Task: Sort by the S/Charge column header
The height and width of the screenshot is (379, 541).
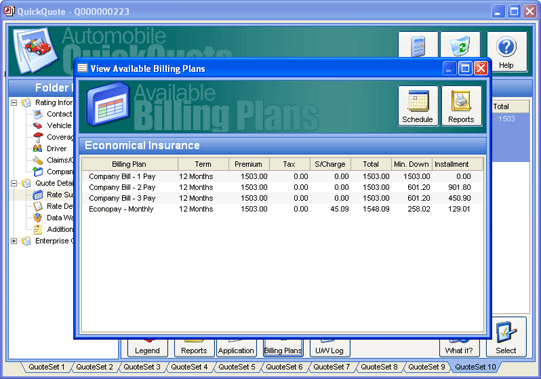Action: click(330, 164)
